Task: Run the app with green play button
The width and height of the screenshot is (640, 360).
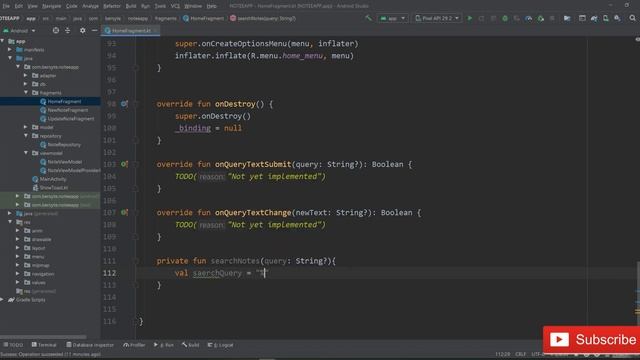Action: 470,18
